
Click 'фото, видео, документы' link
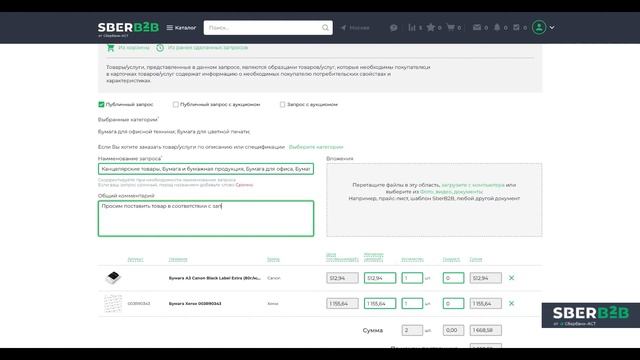point(451,191)
